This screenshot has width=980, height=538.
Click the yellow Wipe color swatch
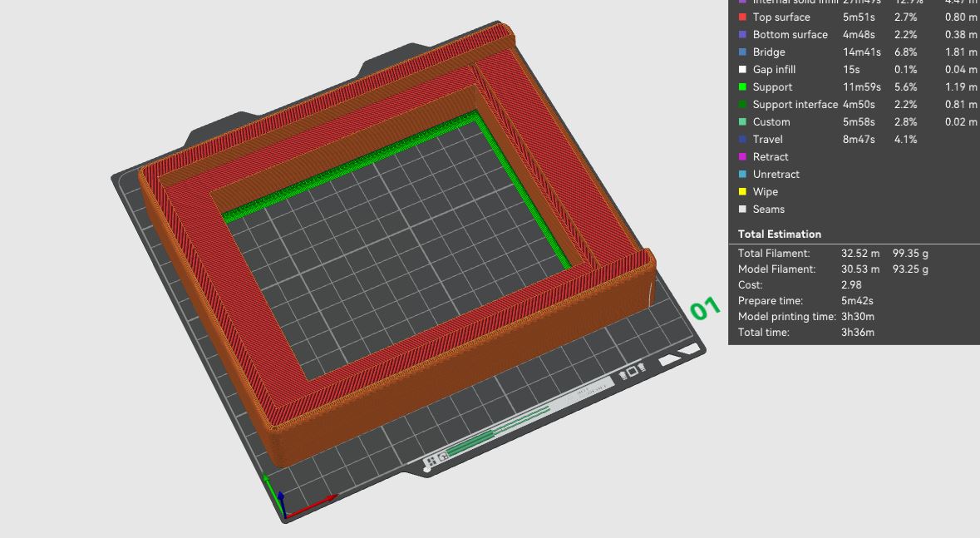coord(742,192)
